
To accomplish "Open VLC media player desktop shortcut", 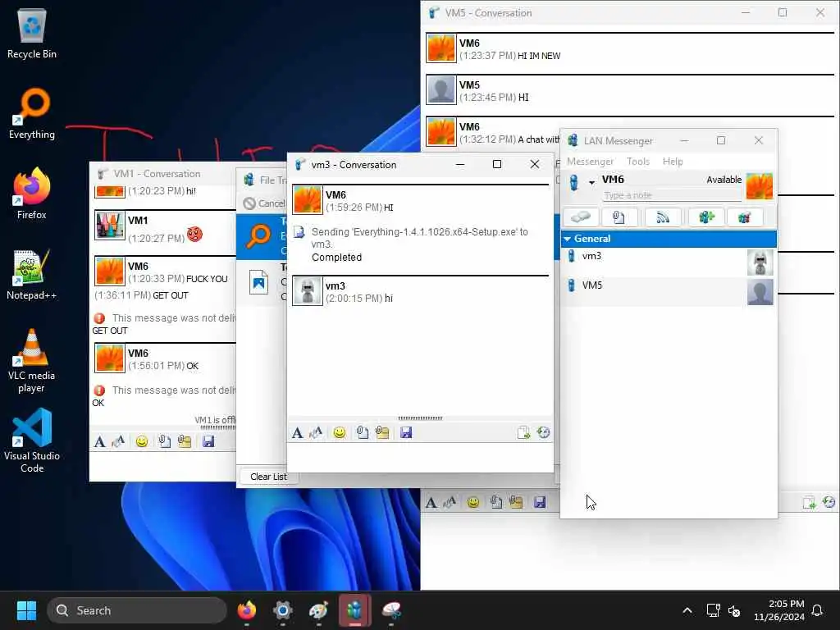I will point(32,361).
